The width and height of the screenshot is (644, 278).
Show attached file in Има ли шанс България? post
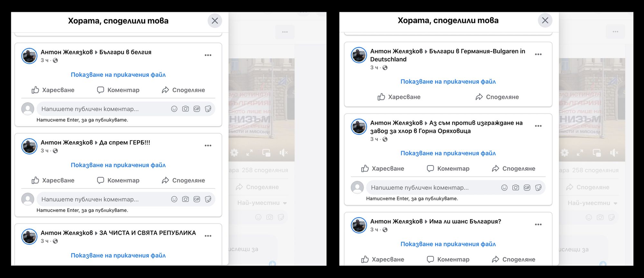(x=448, y=244)
